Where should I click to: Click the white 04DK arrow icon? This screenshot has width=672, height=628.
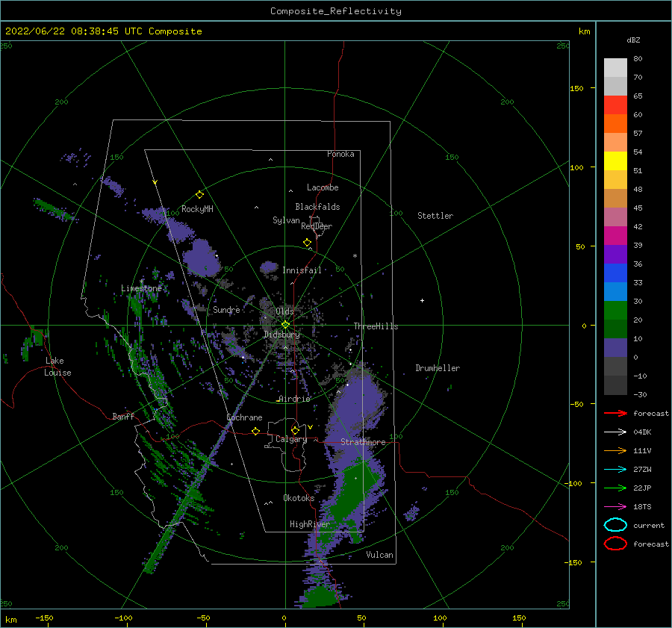click(615, 432)
